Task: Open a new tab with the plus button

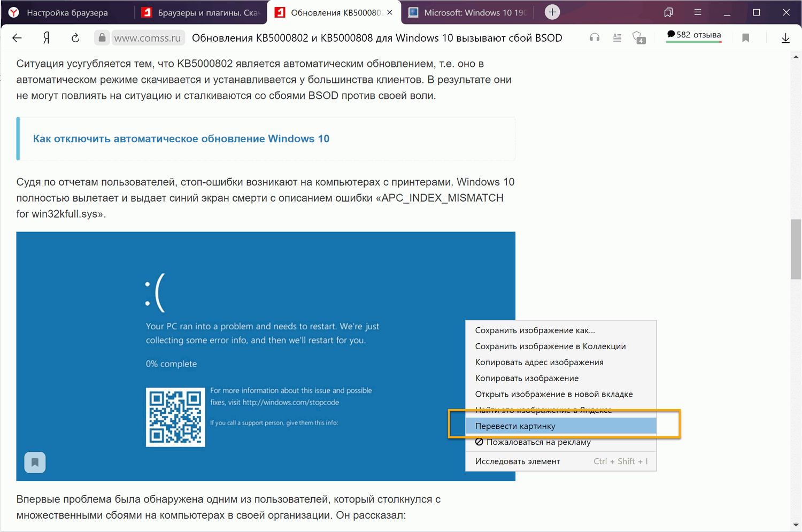Action: 552,12
